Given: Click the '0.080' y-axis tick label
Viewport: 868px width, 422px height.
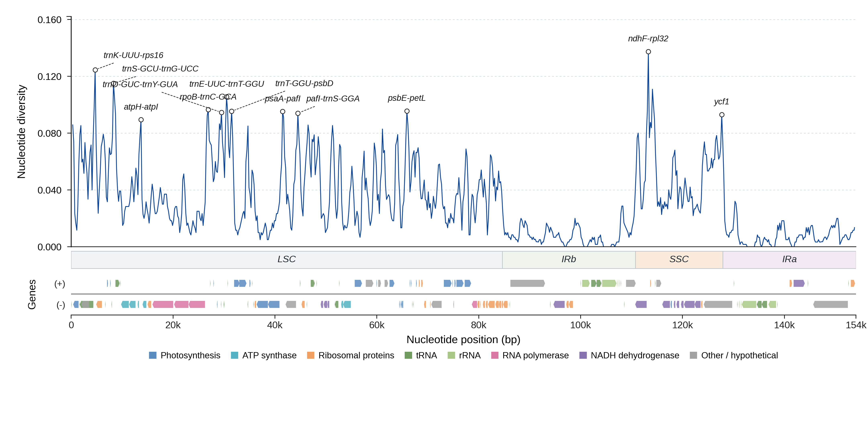Looking at the screenshot, I should tap(50, 133).
